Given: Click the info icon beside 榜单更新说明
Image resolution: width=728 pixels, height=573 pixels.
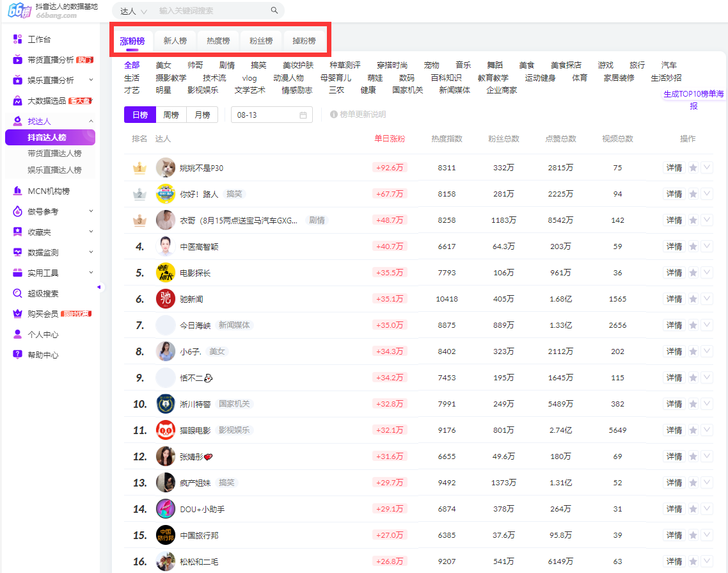Looking at the screenshot, I should [333, 115].
